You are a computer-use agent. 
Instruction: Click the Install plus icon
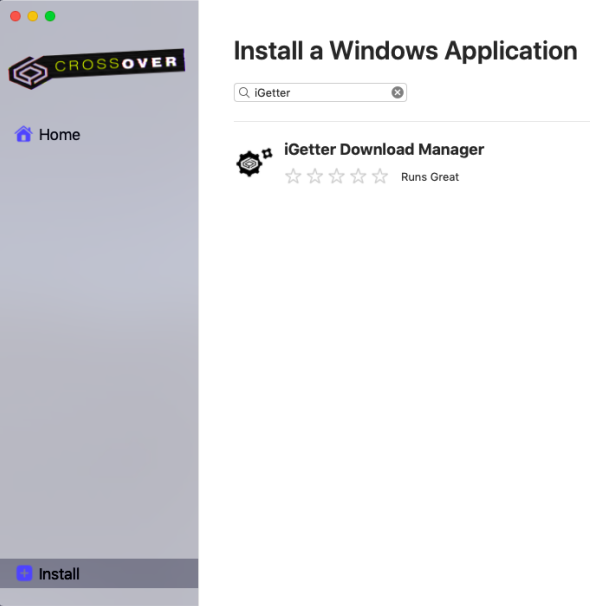24,573
